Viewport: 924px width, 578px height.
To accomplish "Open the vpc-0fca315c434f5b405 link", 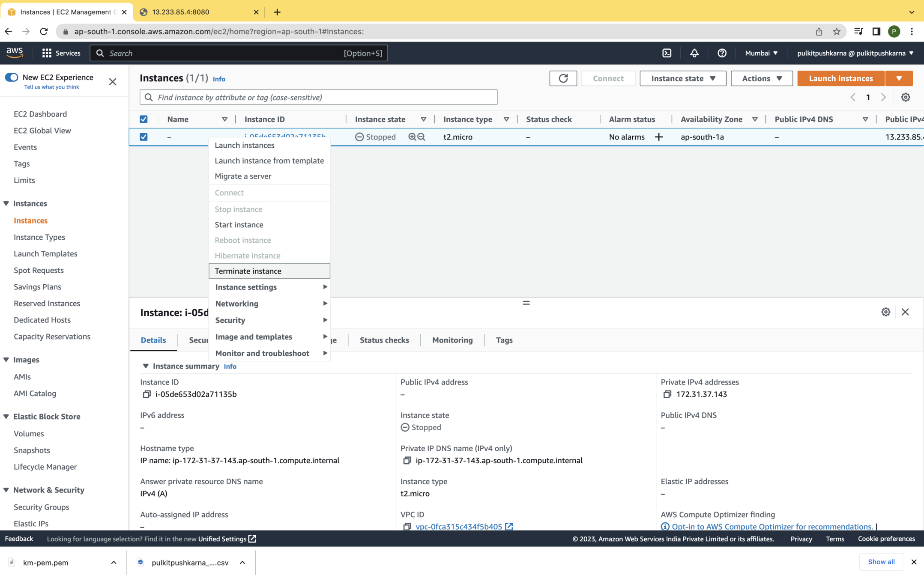I will coord(458,527).
